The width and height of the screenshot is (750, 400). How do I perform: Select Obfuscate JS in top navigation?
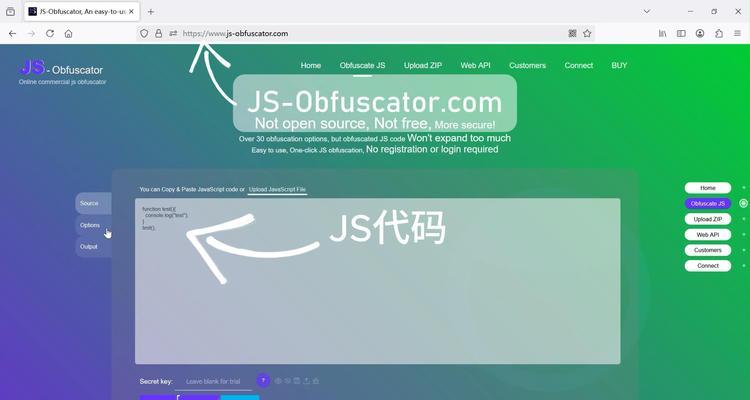coord(363,66)
